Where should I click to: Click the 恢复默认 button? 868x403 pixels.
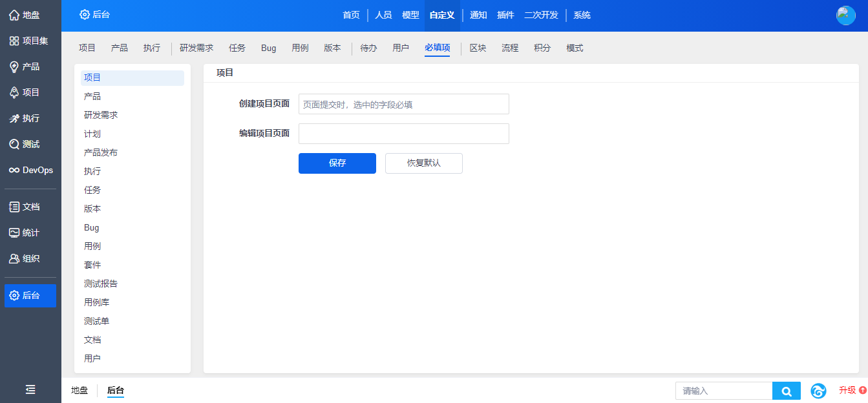[423, 163]
